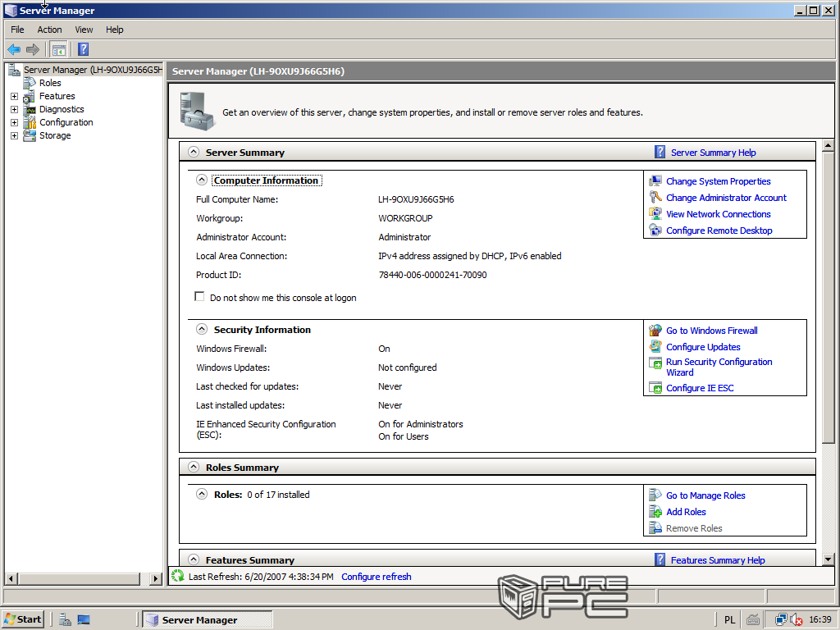Click the Configuration icon in the tree
840x630 pixels.
click(x=30, y=123)
